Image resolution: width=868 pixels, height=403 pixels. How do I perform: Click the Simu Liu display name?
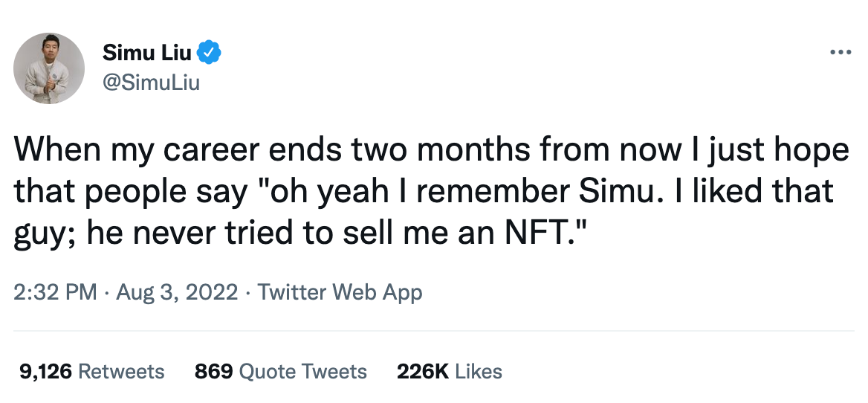(146, 53)
